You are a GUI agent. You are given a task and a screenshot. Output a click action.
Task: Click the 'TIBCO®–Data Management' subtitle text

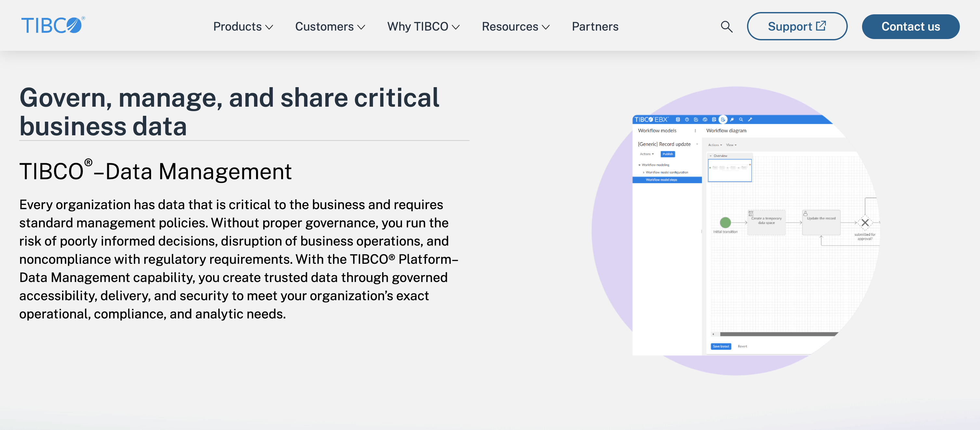tap(156, 171)
